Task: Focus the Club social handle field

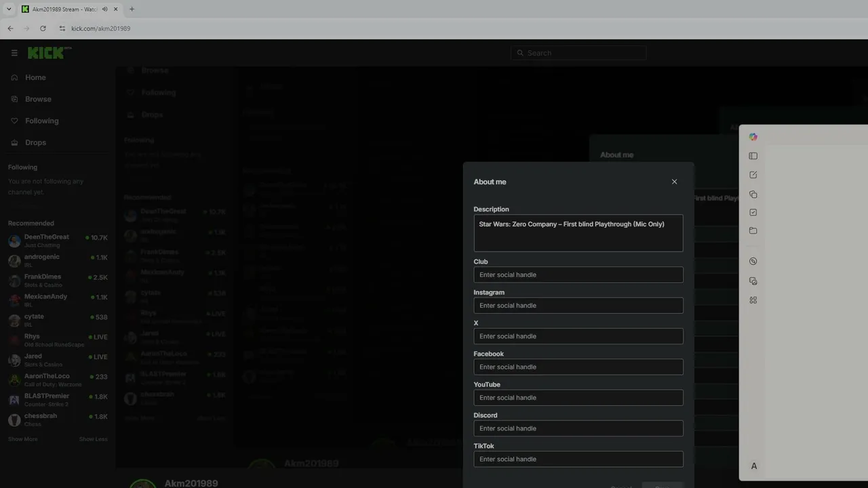Action: [x=578, y=274]
